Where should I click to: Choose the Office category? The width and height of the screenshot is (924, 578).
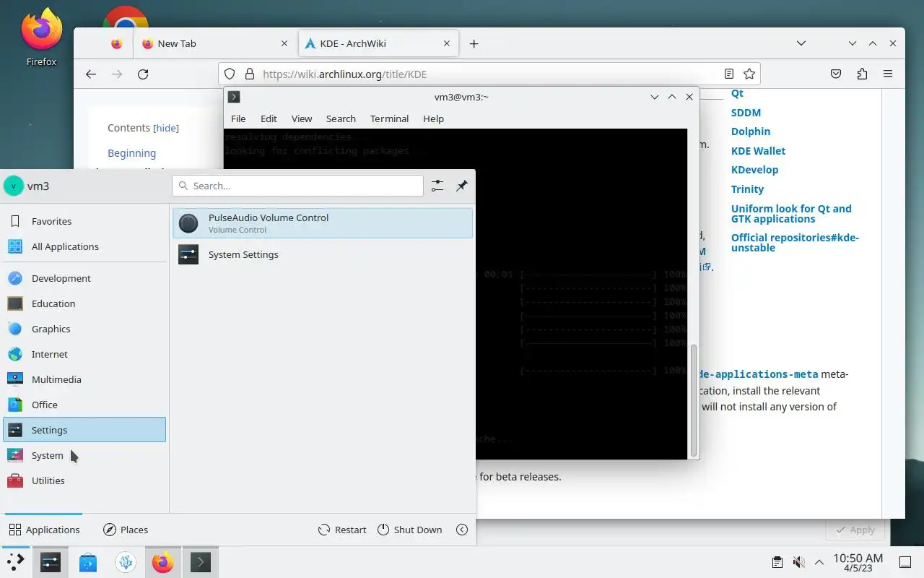pos(84,405)
